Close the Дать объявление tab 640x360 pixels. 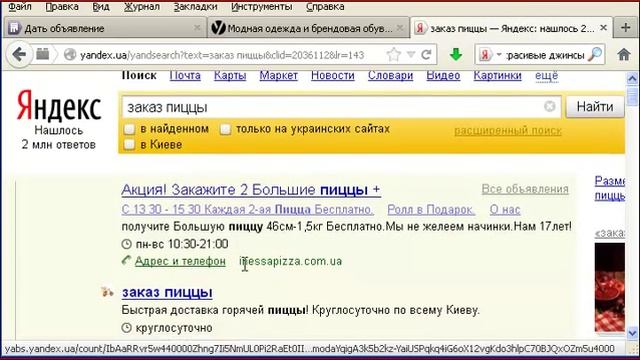pyautogui.click(x=197, y=28)
